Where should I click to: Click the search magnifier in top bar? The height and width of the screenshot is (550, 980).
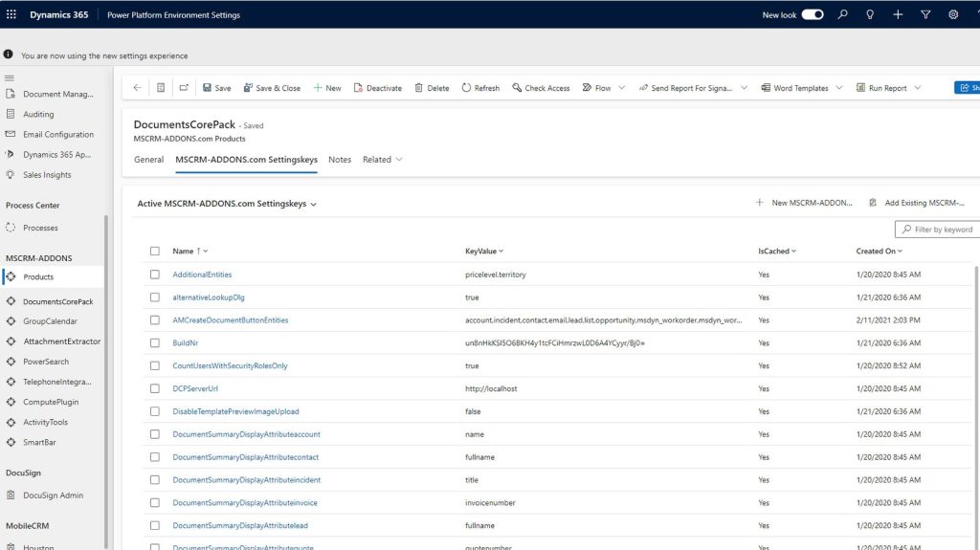[x=842, y=14]
